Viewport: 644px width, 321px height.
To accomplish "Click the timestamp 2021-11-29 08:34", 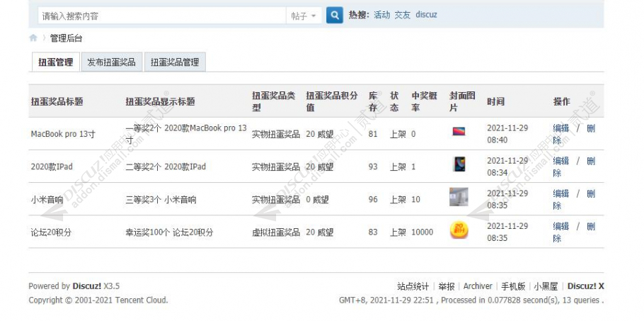I will tap(507, 167).
